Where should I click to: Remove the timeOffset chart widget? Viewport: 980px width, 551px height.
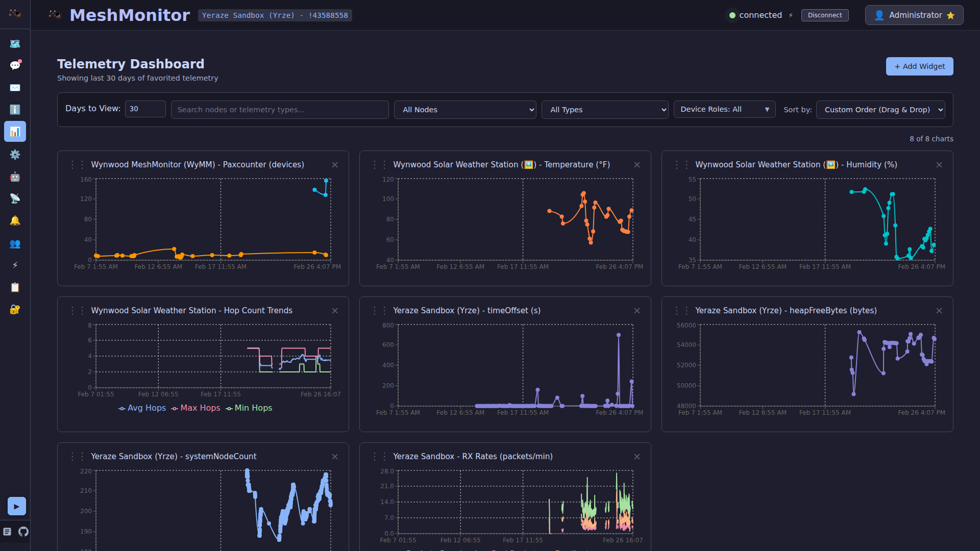[637, 311]
